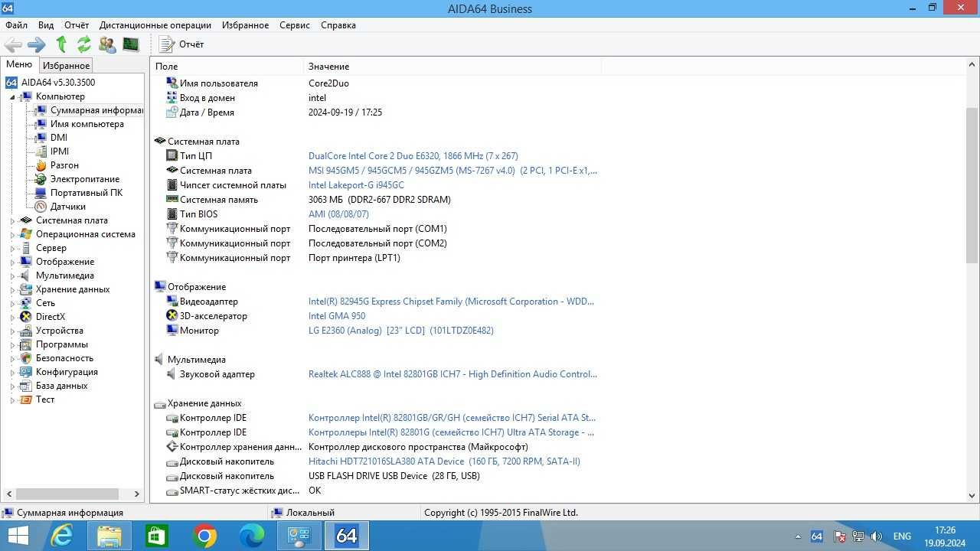
Task: Click the main list vertical scrollbar thumb
Action: click(972, 185)
